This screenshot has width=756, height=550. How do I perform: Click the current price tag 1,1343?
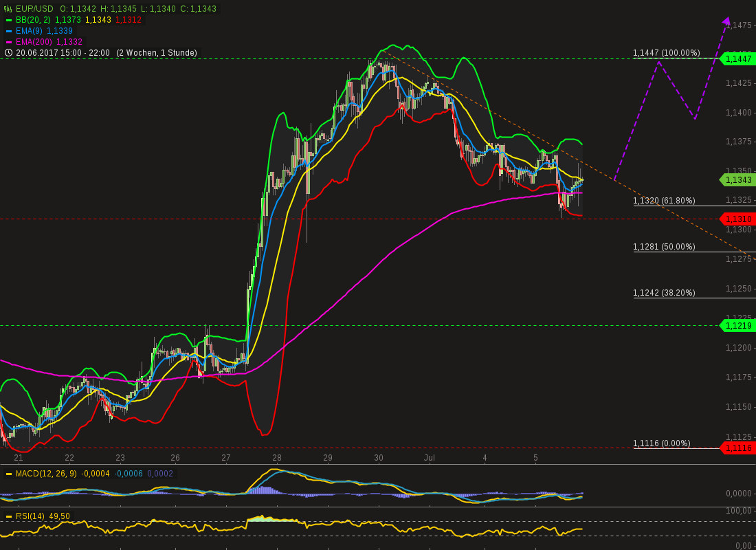click(x=737, y=180)
